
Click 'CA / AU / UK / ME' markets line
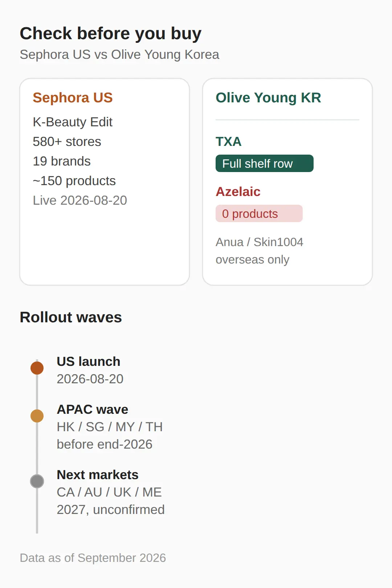point(109,492)
